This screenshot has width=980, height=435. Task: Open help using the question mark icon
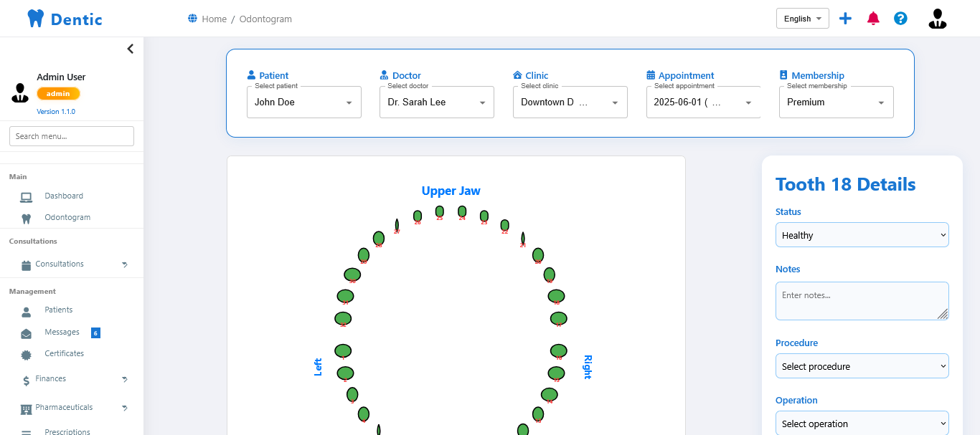pos(900,18)
